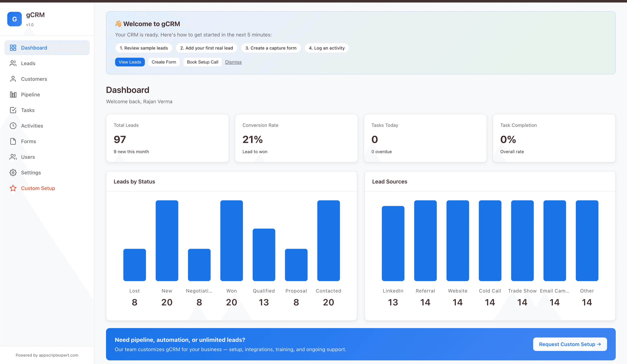
Task: Click the gCRM logo icon
Action: tap(14, 19)
